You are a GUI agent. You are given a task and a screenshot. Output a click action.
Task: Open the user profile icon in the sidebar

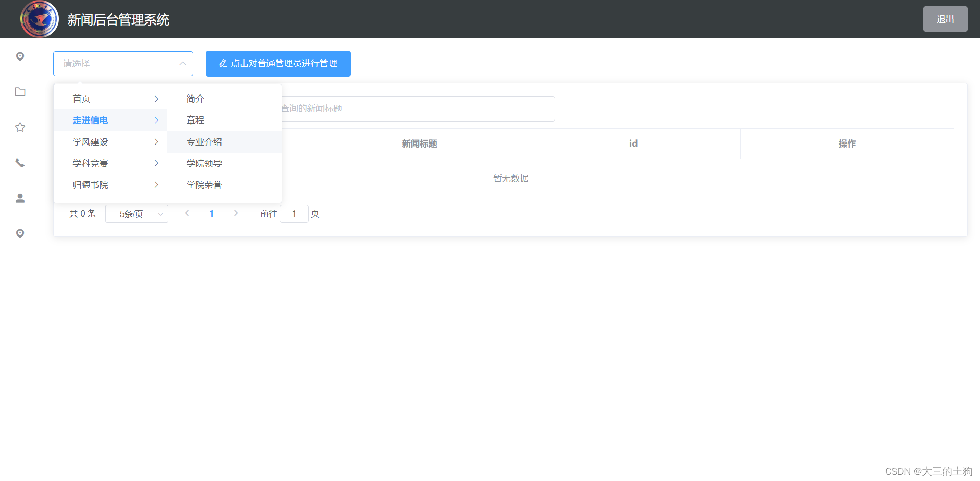click(x=20, y=198)
